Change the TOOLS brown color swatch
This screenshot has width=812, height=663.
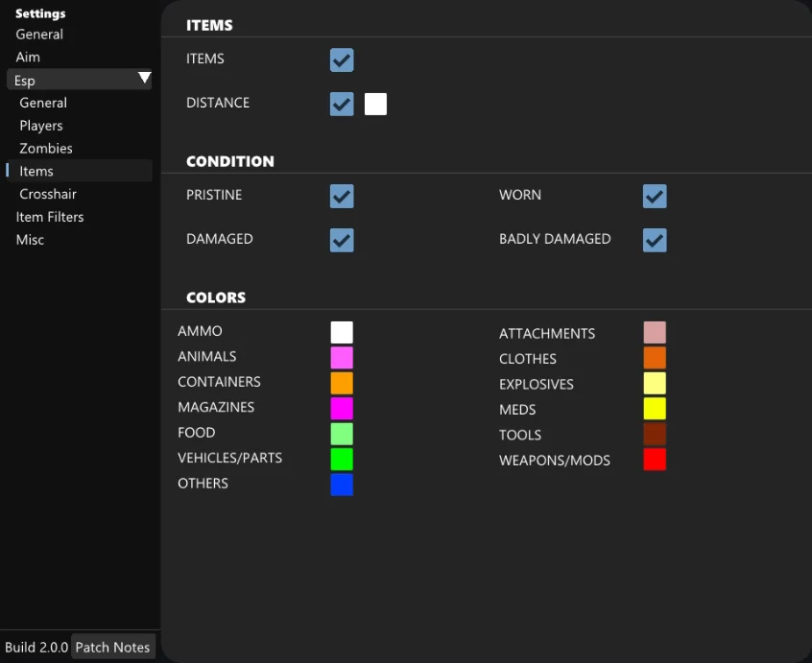(655, 435)
